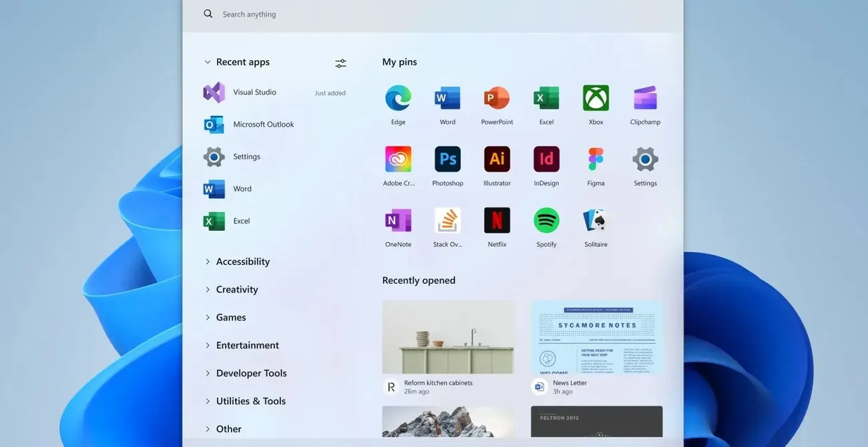
Task: Open the Spotify app icon
Action: [x=546, y=221]
